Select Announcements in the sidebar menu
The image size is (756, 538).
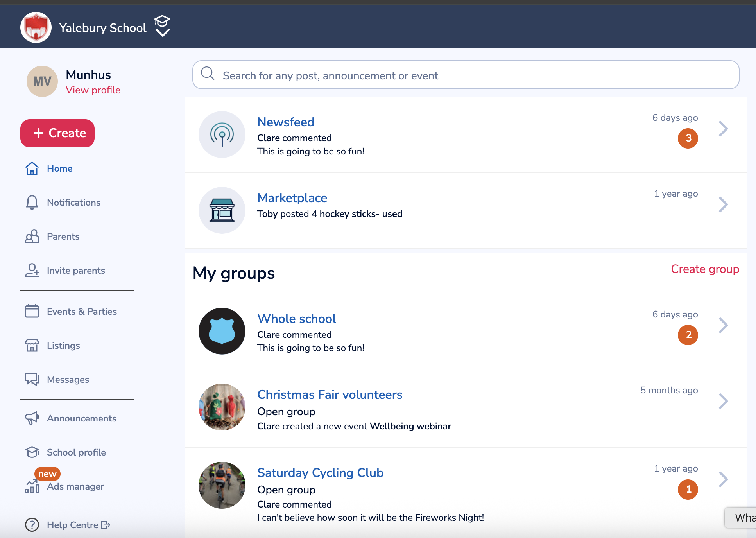coord(82,418)
